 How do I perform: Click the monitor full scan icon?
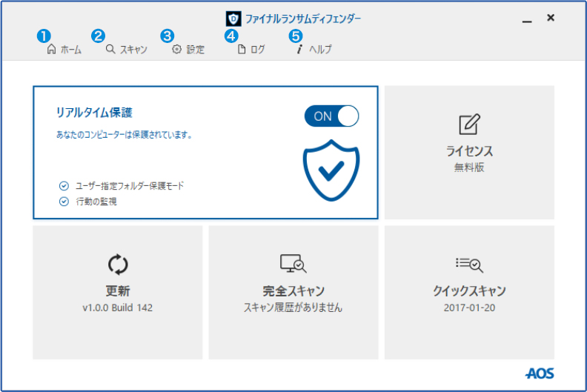(x=293, y=264)
